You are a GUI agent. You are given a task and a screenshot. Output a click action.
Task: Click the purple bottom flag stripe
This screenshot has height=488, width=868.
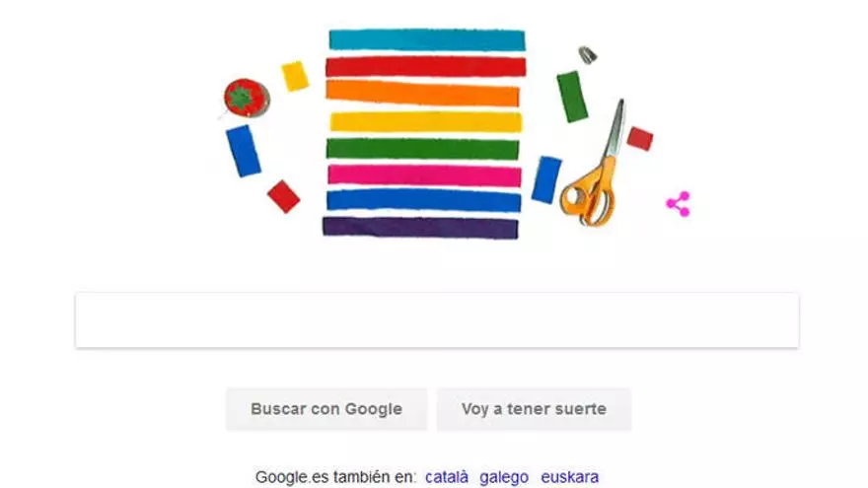coord(420,228)
